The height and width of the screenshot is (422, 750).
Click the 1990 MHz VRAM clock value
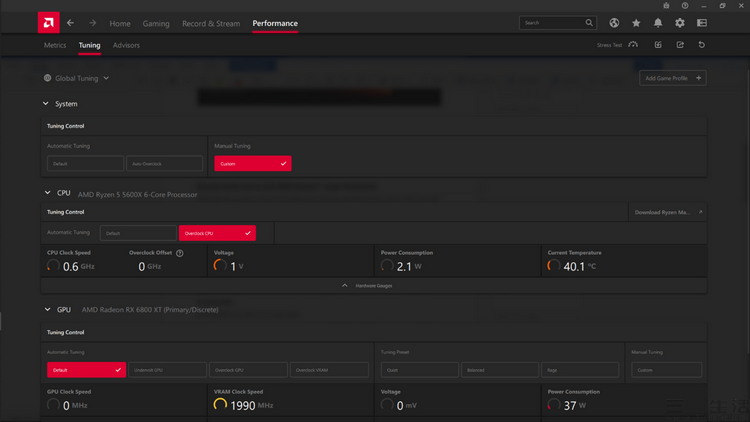tap(252, 406)
